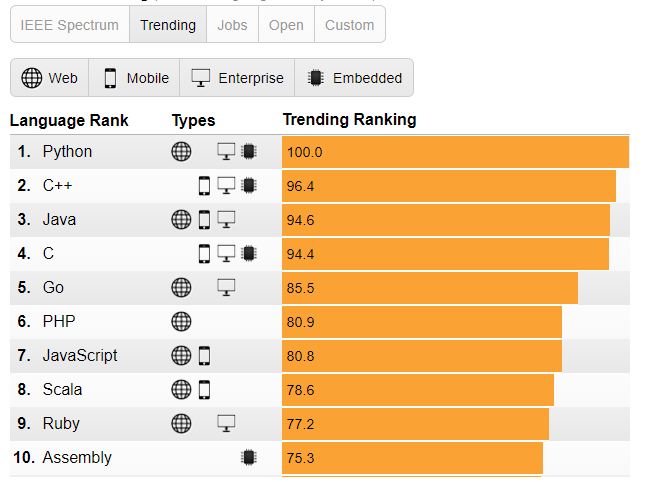This screenshot has width=645, height=482.
Task: Click the Python trending bar showing 100.0
Action: 455,152
